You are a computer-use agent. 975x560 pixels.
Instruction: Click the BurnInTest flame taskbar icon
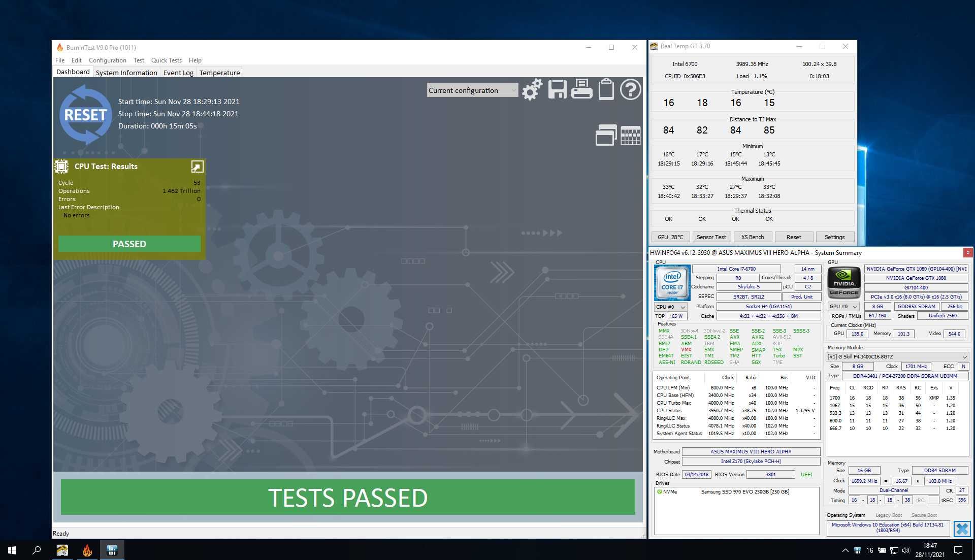[87, 550]
